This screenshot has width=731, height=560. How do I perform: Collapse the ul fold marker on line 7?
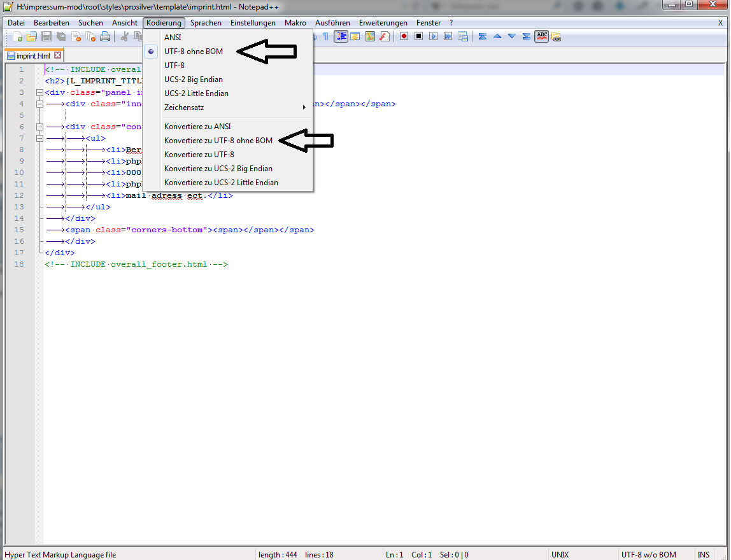39,138
